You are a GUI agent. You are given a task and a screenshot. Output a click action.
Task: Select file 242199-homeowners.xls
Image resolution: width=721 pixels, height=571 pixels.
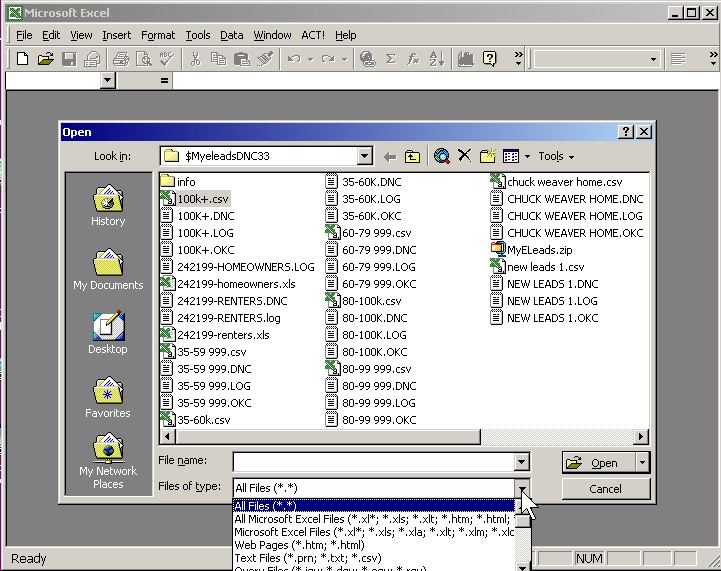click(x=228, y=284)
